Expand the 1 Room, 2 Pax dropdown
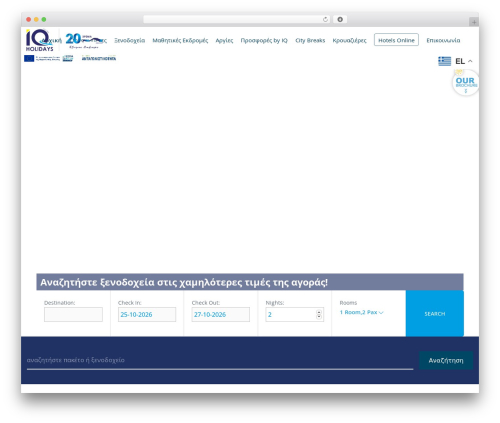 click(x=362, y=312)
